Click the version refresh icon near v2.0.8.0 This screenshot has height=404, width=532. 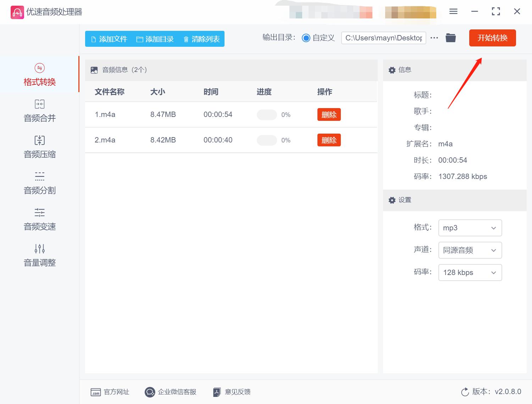click(x=465, y=392)
